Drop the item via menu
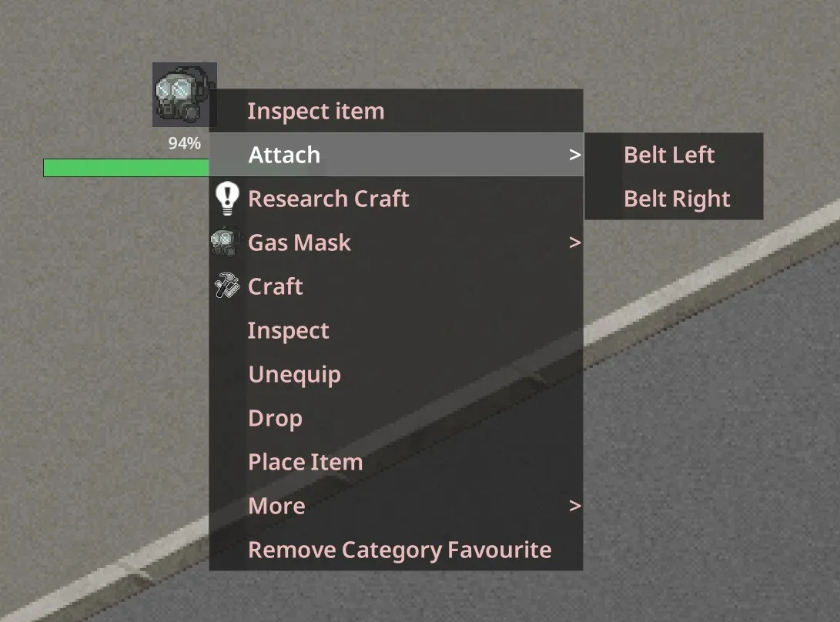 (396, 418)
